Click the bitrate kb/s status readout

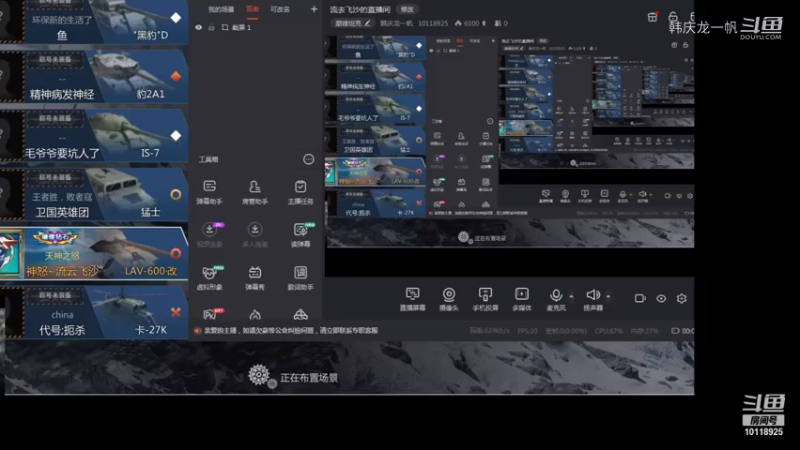490,331
